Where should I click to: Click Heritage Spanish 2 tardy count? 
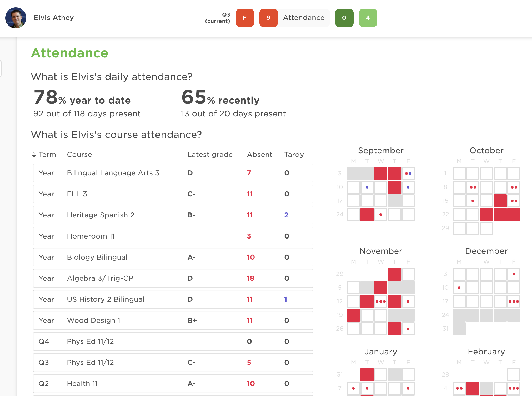coord(286,215)
